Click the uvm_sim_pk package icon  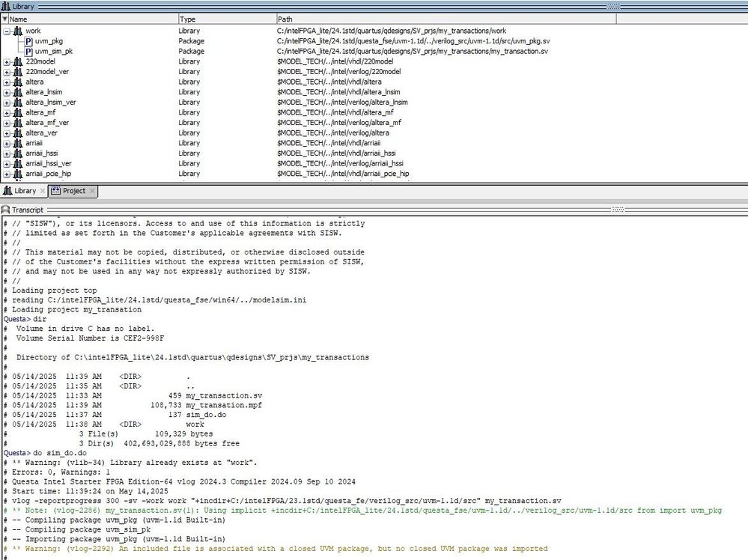tap(28, 52)
